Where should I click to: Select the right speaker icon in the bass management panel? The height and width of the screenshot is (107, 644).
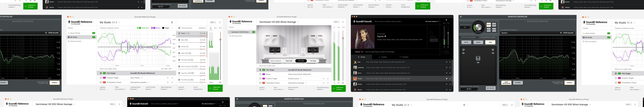[x=493, y=50]
